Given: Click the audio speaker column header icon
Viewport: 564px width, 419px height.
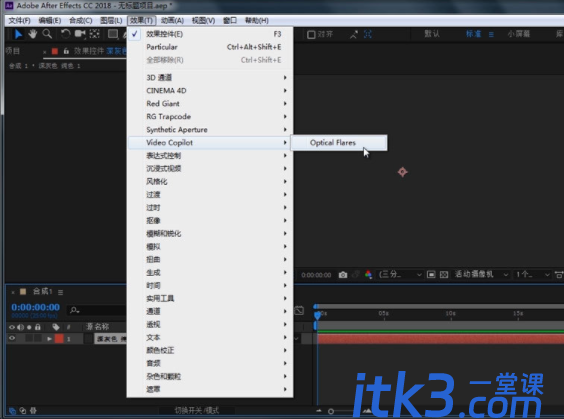Looking at the screenshot, I should pos(20,327).
